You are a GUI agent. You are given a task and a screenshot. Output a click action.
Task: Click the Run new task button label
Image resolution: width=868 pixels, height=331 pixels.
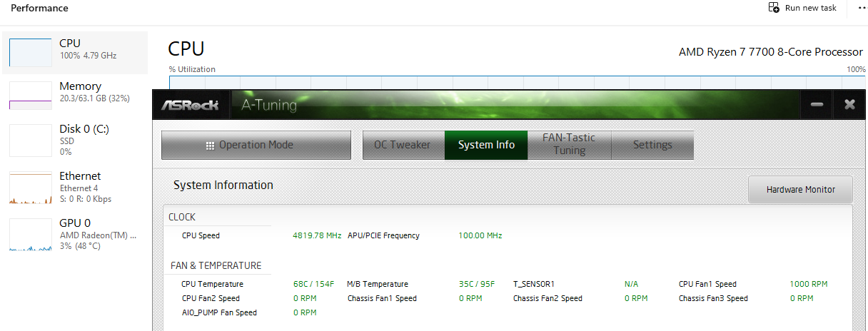click(811, 8)
